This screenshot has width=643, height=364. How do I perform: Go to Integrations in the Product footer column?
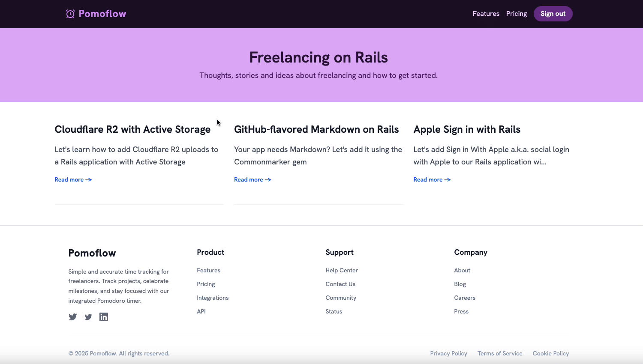pyautogui.click(x=213, y=298)
